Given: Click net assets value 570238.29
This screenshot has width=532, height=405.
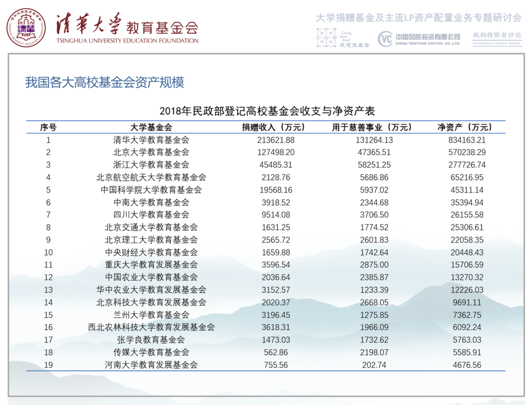Looking at the screenshot, I should [467, 152].
